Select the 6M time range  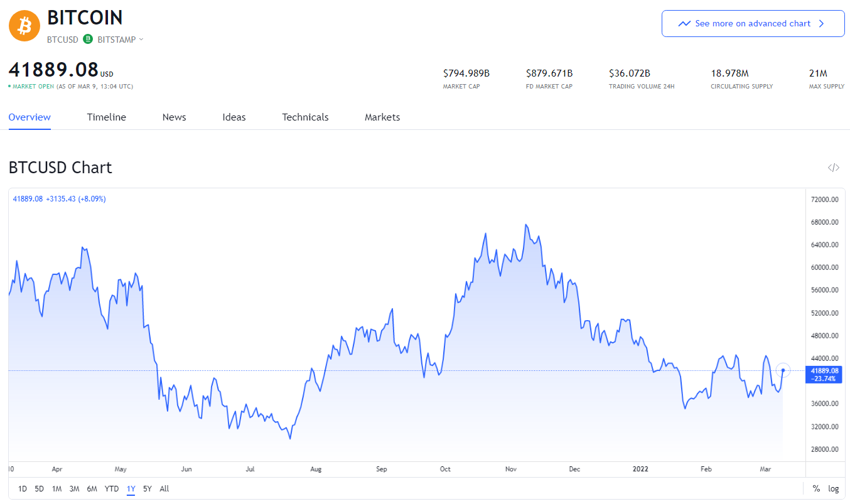(92, 489)
